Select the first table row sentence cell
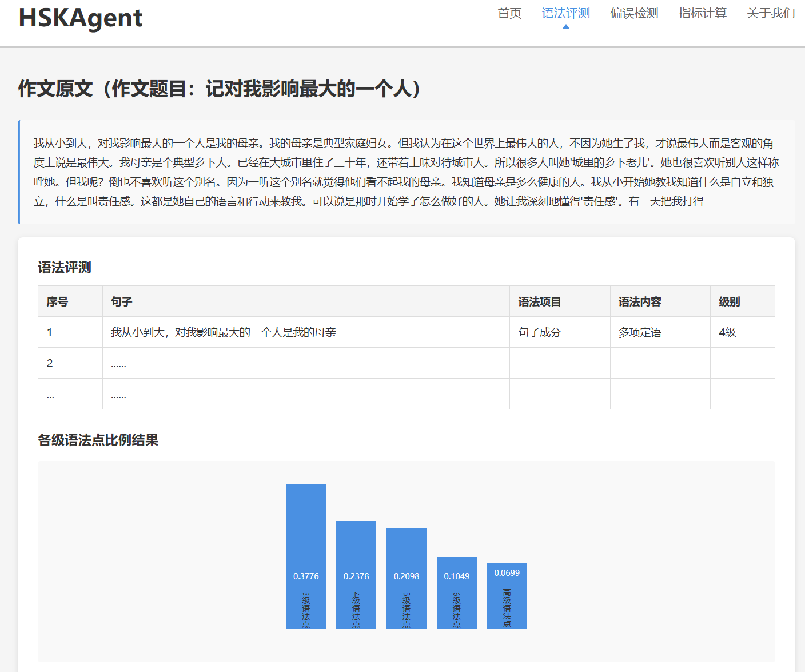The image size is (805, 672). (224, 332)
